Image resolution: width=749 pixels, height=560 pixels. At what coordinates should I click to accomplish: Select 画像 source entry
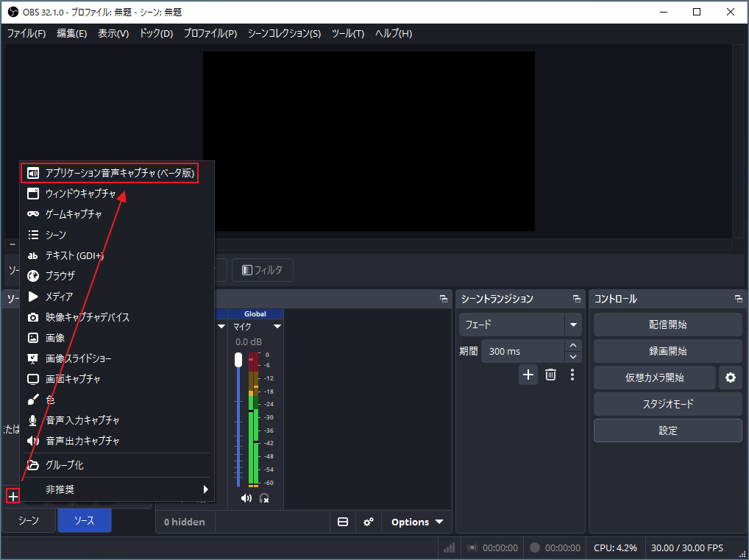click(x=117, y=338)
